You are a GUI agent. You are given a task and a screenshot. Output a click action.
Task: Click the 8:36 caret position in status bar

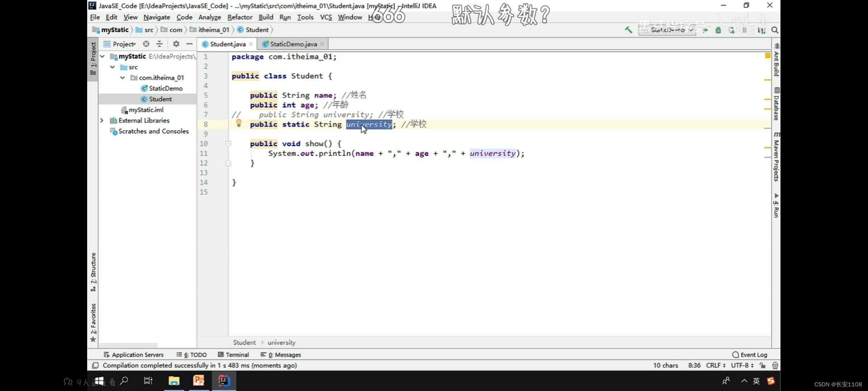pyautogui.click(x=694, y=365)
